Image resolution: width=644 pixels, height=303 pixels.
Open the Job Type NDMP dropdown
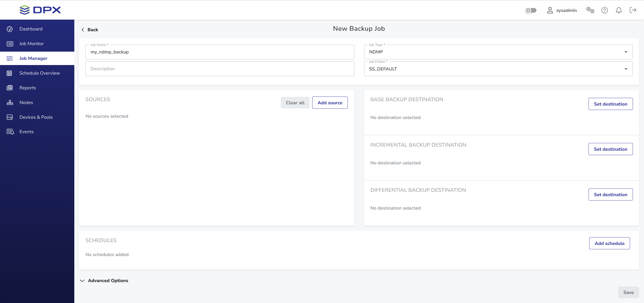click(x=498, y=52)
